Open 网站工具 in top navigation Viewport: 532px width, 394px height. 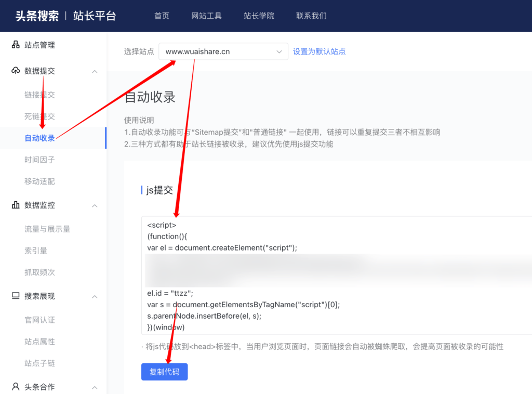coord(206,16)
